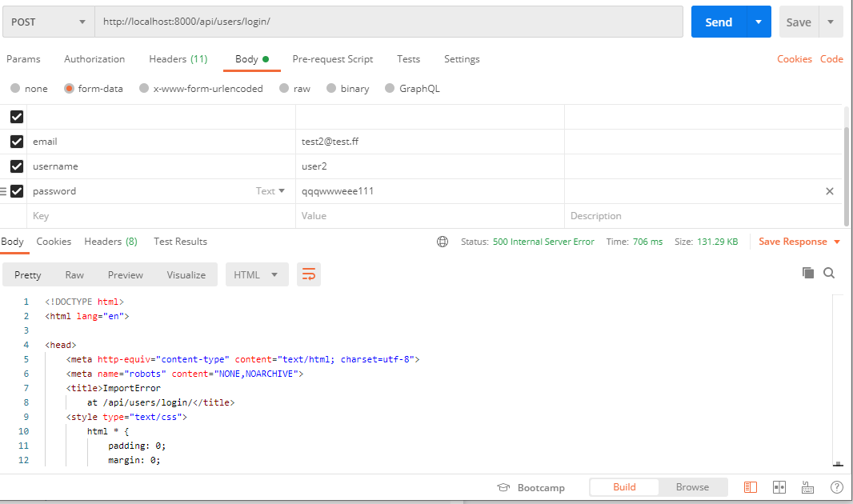Click the network globe icon beside Status
Image resolution: width=853 pixels, height=504 pixels.
click(x=443, y=242)
